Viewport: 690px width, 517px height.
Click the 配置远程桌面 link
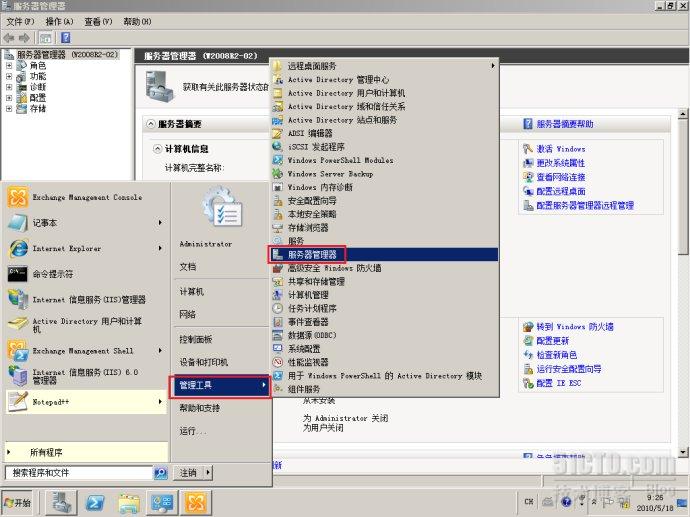click(561, 191)
